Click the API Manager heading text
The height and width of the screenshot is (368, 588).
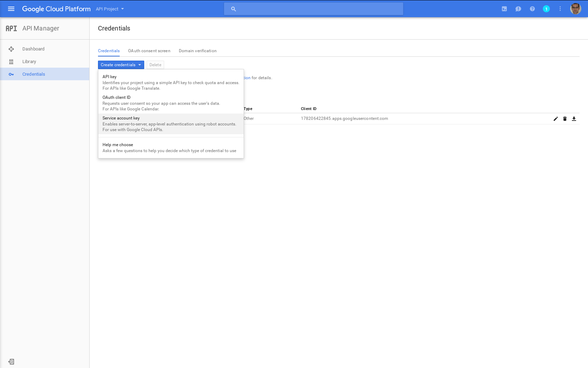point(41,28)
